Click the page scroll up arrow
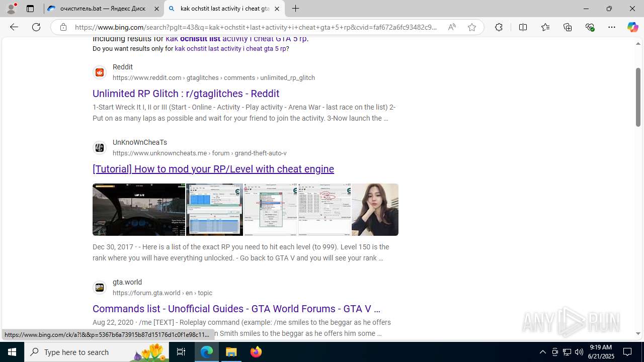 click(638, 44)
